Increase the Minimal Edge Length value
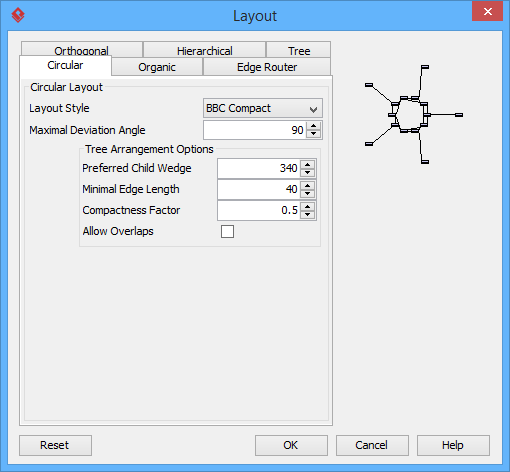 tap(307, 185)
